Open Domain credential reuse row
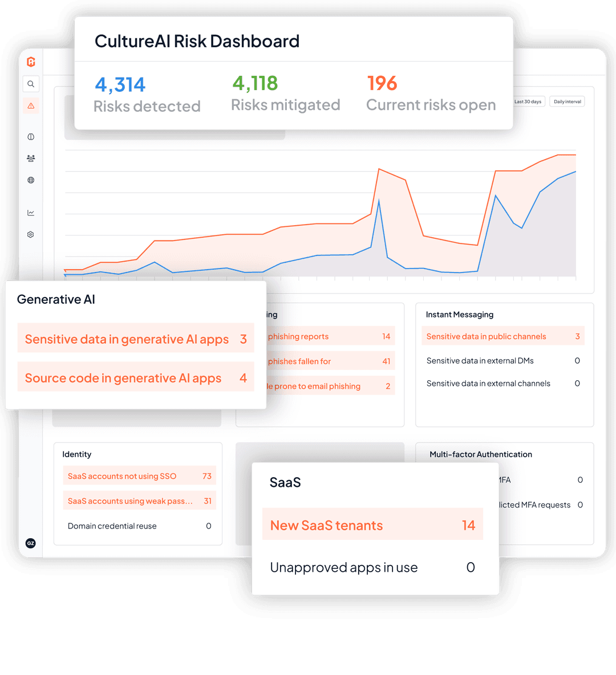616x675 pixels. [x=140, y=526]
